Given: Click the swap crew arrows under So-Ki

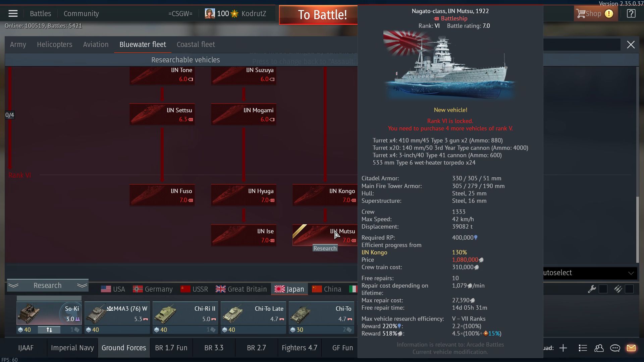Looking at the screenshot, I should point(49,330).
